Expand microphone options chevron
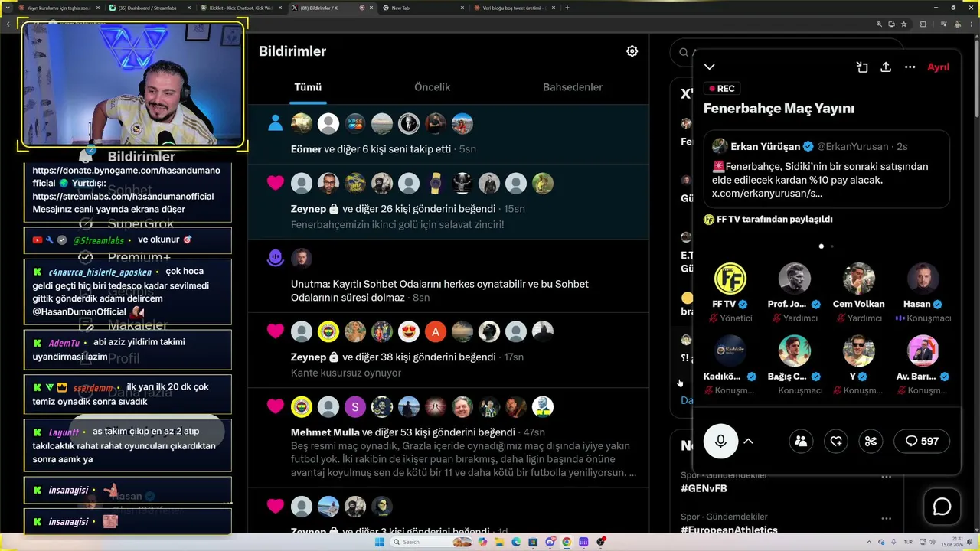This screenshot has width=980, height=551. tap(748, 441)
